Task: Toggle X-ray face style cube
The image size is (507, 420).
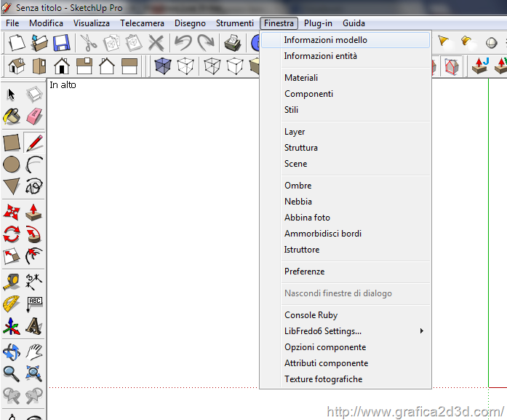Action: (164, 67)
